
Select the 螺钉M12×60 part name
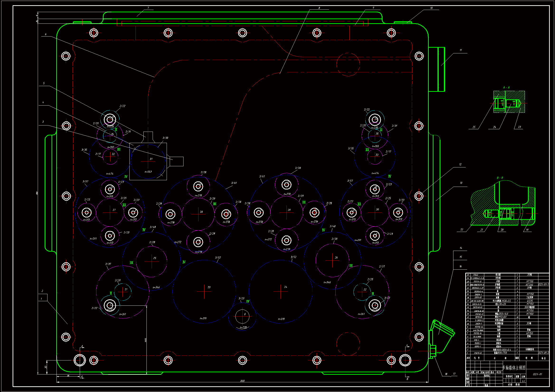coord(501,317)
